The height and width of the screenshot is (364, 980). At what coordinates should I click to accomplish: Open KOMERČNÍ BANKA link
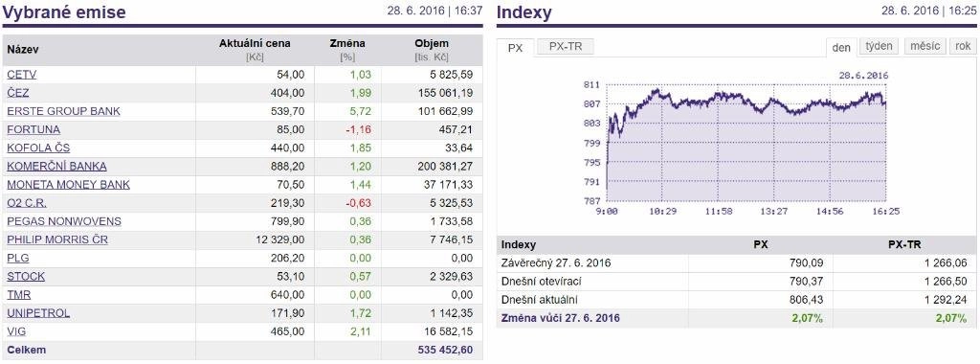(56, 167)
